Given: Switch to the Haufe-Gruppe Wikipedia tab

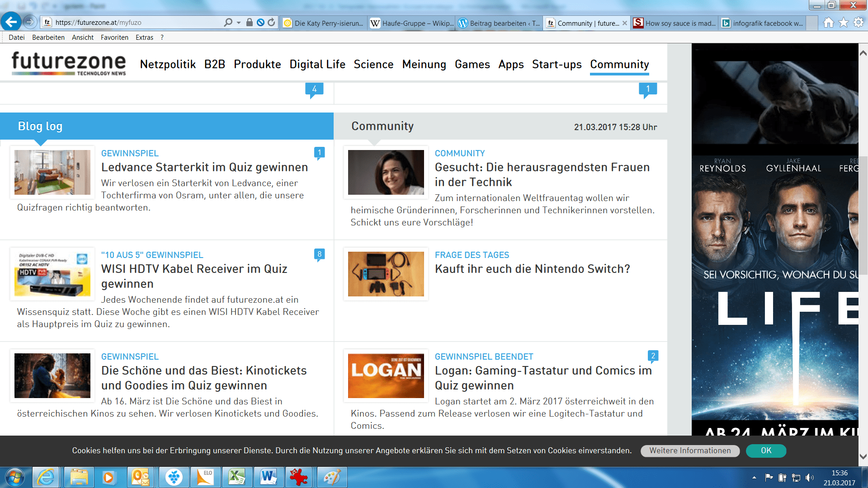Looking at the screenshot, I should [x=411, y=23].
